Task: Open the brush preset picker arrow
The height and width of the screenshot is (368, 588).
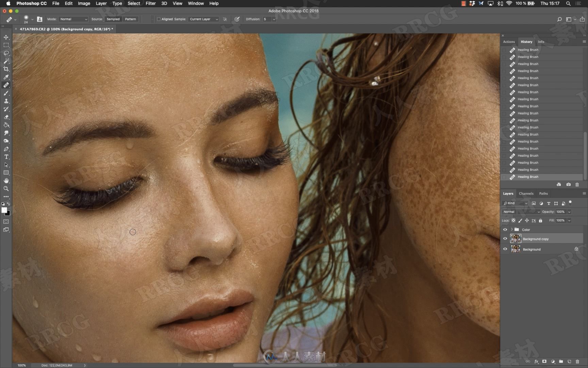Action: click(x=32, y=19)
